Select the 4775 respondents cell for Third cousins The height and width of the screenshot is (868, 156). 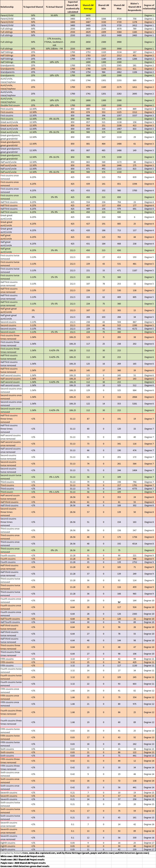click(134, 489)
